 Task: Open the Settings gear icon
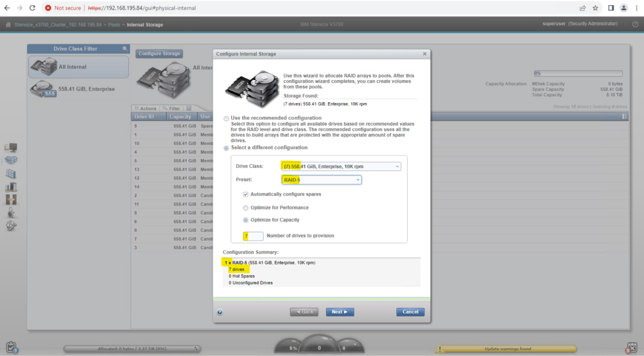tap(11, 226)
